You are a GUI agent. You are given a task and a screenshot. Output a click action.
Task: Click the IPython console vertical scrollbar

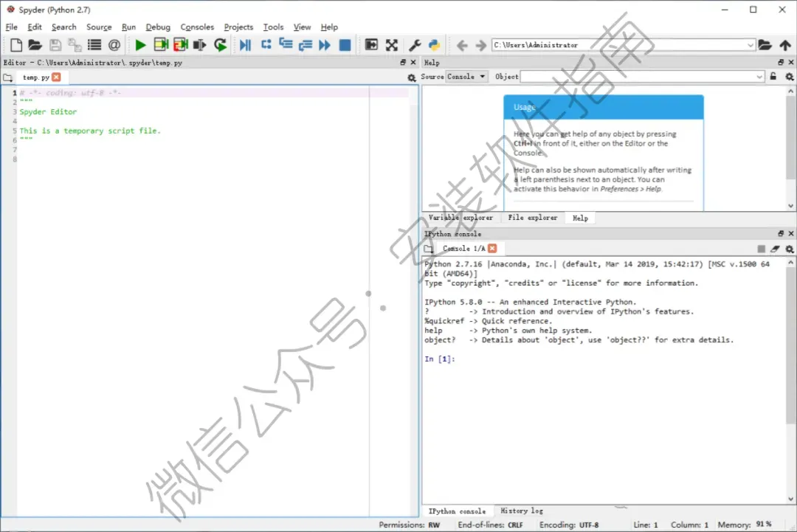pyautogui.click(x=790, y=345)
